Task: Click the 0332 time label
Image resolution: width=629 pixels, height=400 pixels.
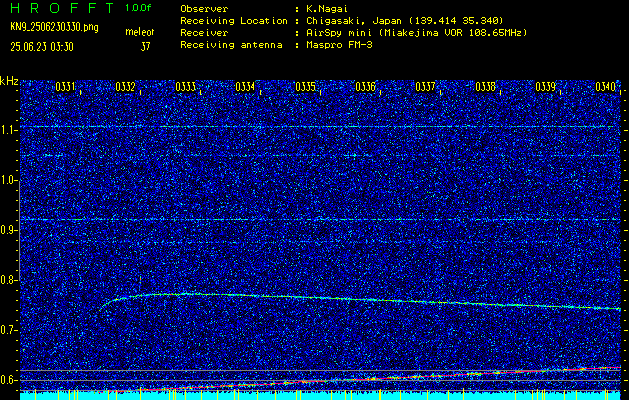Action: point(125,87)
